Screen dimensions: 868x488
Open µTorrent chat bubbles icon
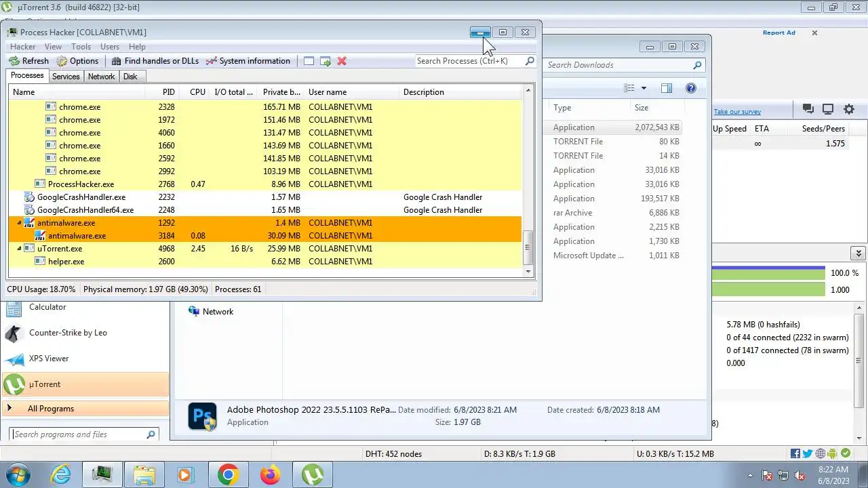[808, 109]
